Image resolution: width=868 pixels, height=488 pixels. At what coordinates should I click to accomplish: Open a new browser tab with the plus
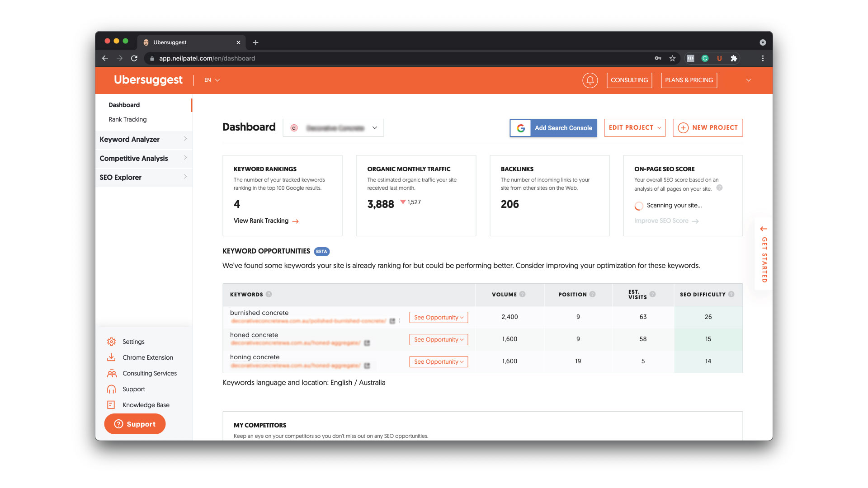[x=255, y=42]
